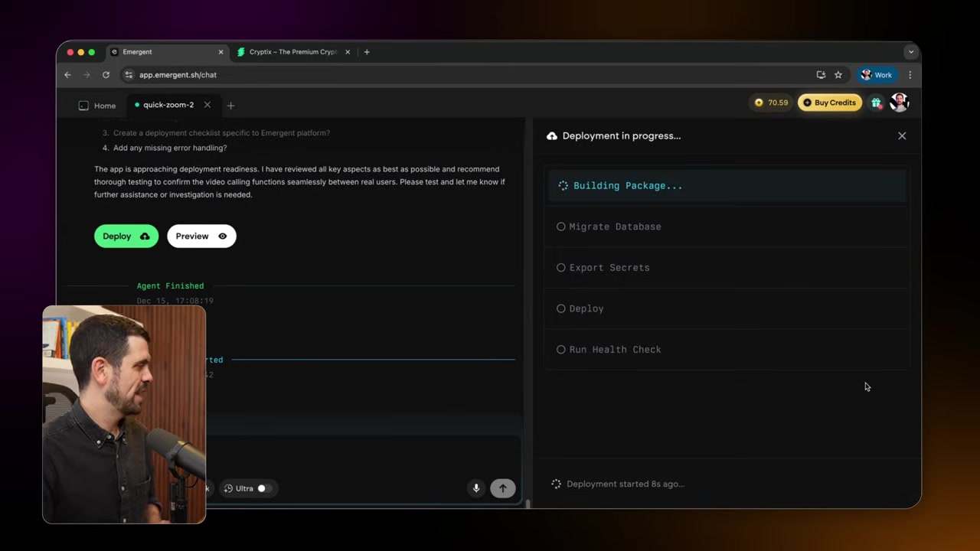The height and width of the screenshot is (551, 980).
Task: Open the Work profile switcher
Action: (x=877, y=75)
